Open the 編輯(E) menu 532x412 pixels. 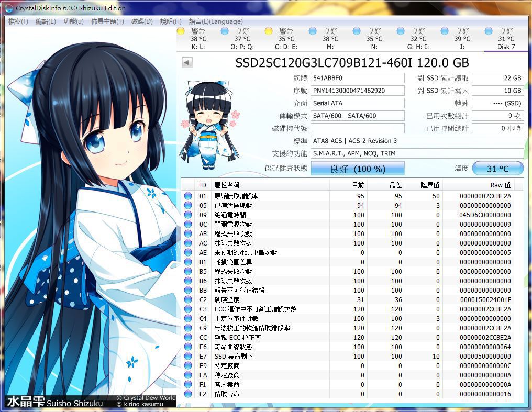[x=46, y=21]
